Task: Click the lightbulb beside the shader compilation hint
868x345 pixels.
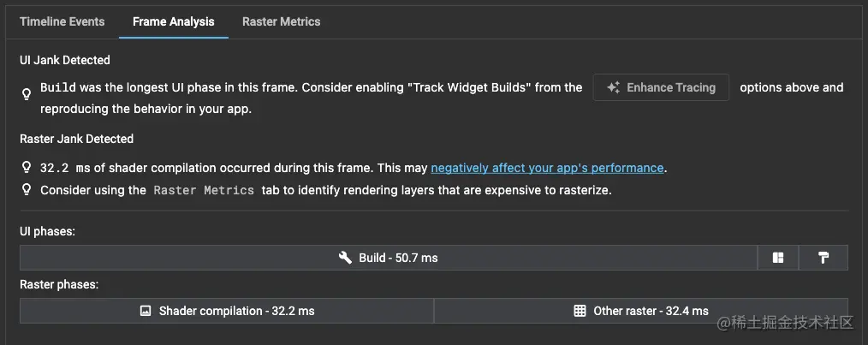Action: point(26,168)
